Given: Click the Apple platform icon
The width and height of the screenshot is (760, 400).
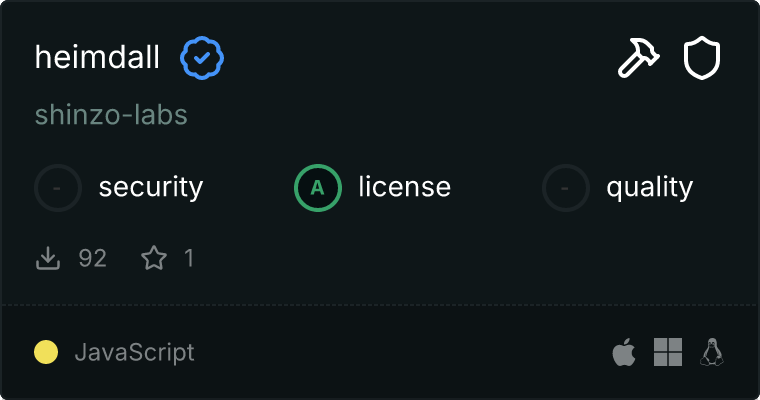Looking at the screenshot, I should click(623, 352).
